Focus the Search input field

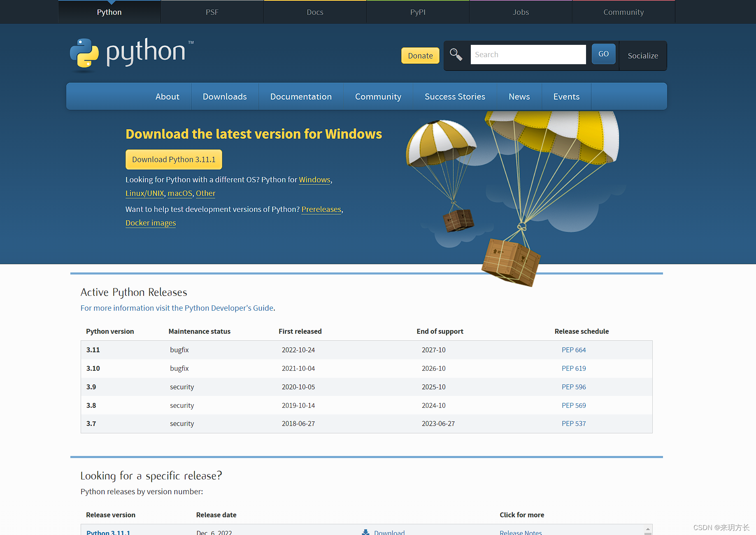[x=528, y=54]
